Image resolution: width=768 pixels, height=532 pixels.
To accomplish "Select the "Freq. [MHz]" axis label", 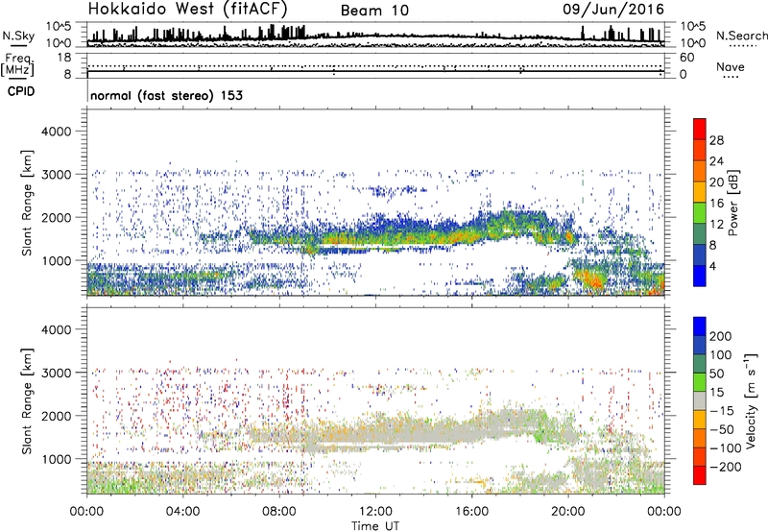I will [x=17, y=65].
